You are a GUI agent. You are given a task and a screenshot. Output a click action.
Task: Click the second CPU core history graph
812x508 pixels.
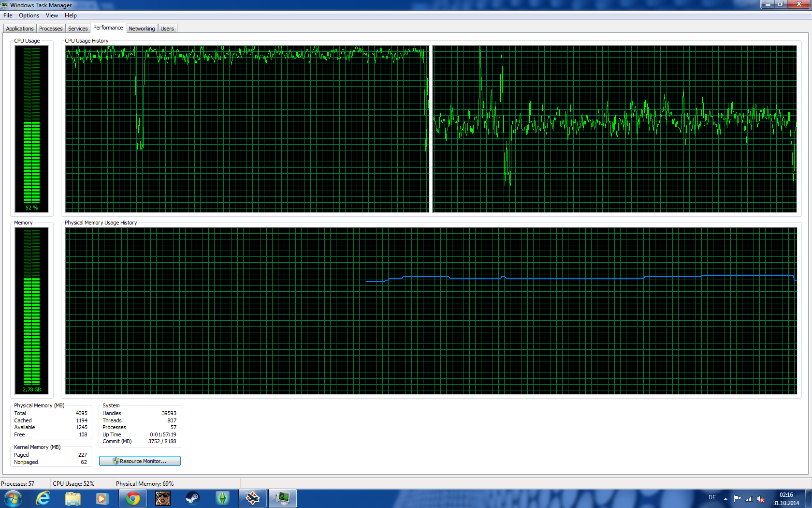click(x=614, y=129)
